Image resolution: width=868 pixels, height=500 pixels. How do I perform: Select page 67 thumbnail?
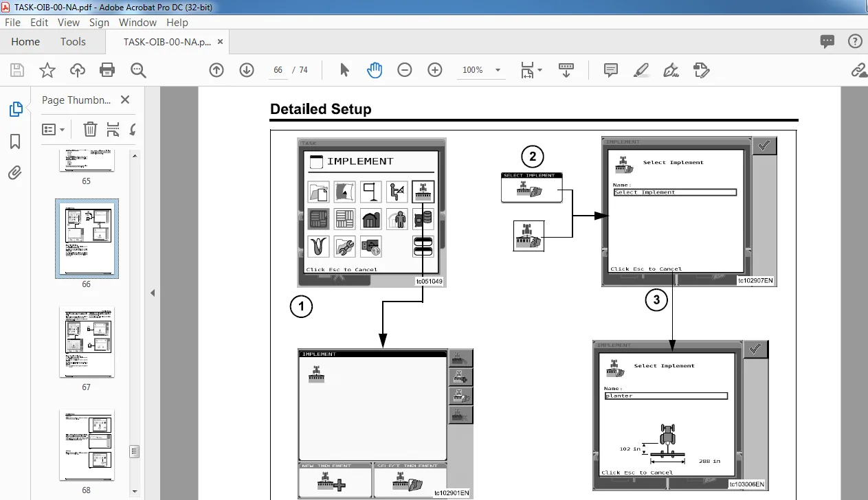click(87, 343)
